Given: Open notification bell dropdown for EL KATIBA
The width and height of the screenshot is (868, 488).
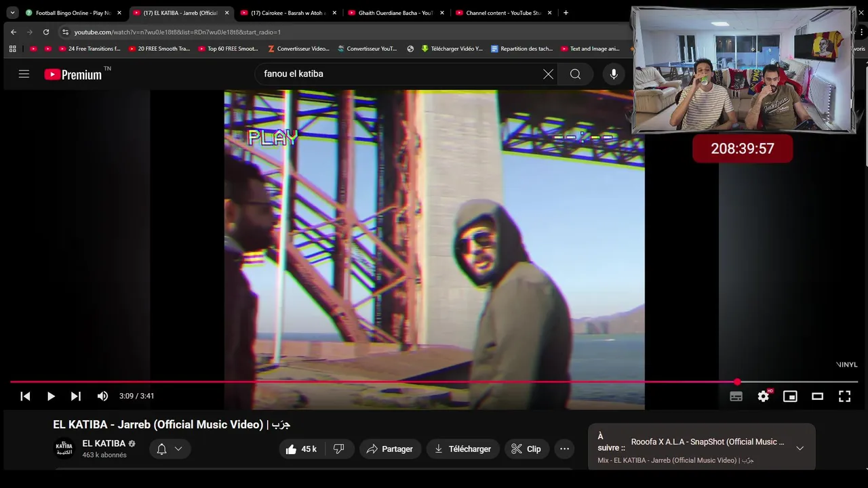Looking at the screenshot, I should (170, 449).
